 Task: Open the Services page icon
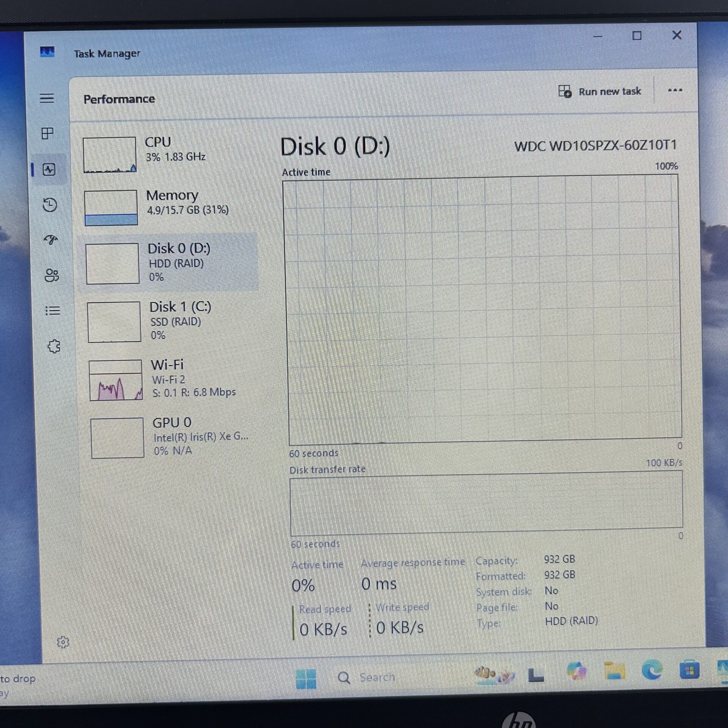click(54, 346)
